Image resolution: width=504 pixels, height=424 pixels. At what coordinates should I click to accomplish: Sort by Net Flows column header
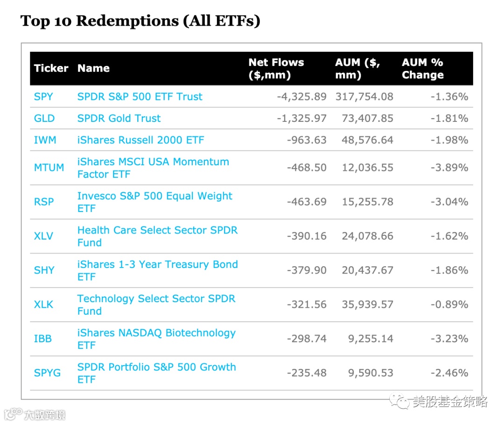coord(276,69)
